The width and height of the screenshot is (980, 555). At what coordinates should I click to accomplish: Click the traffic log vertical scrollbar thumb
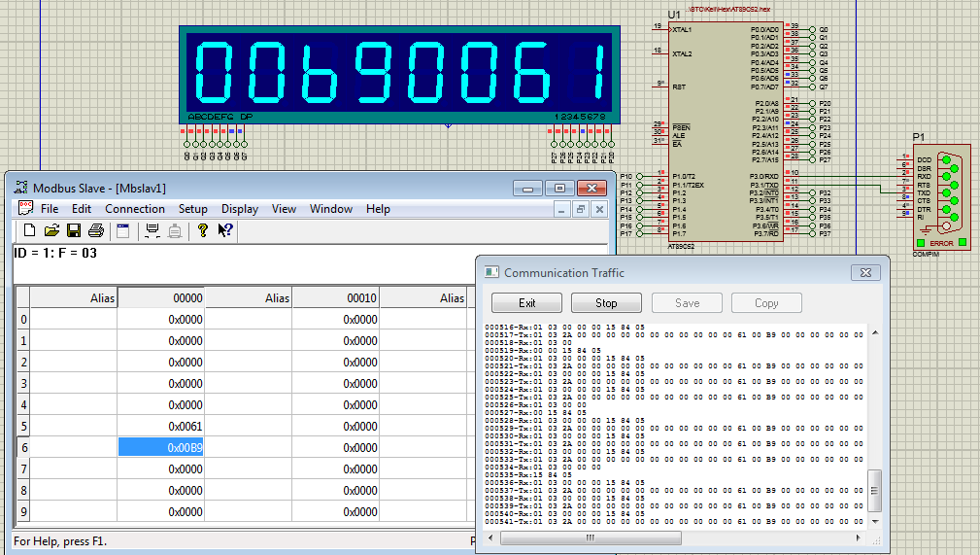[875, 491]
